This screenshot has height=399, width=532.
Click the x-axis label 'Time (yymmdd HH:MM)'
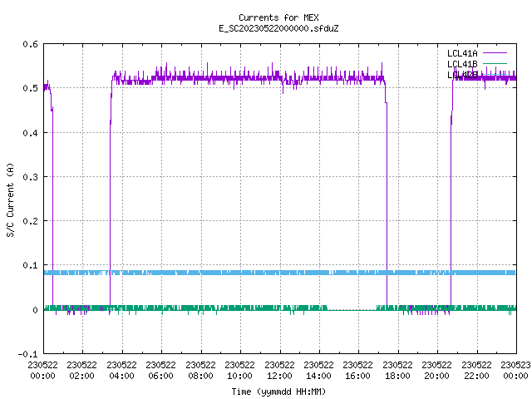(x=278, y=392)
